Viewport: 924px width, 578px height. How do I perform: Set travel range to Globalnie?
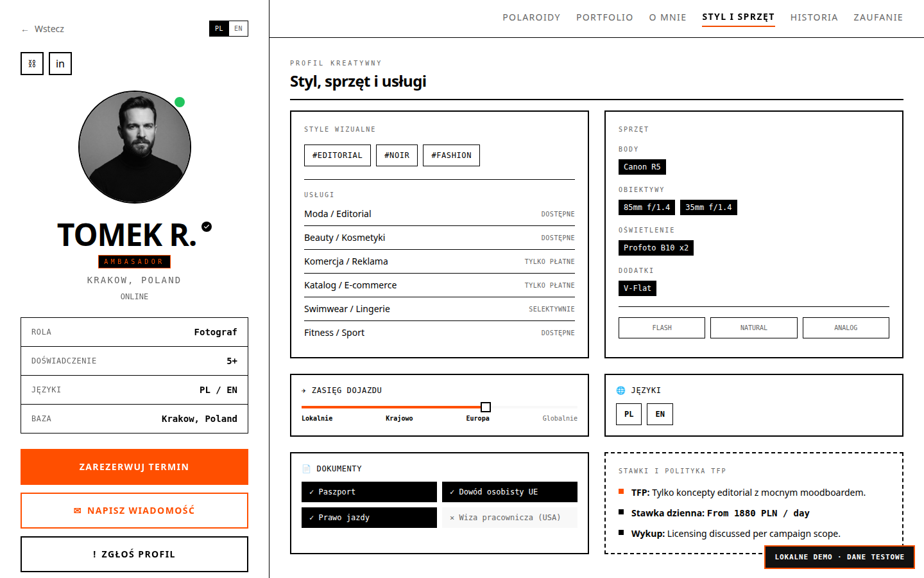[560, 418]
